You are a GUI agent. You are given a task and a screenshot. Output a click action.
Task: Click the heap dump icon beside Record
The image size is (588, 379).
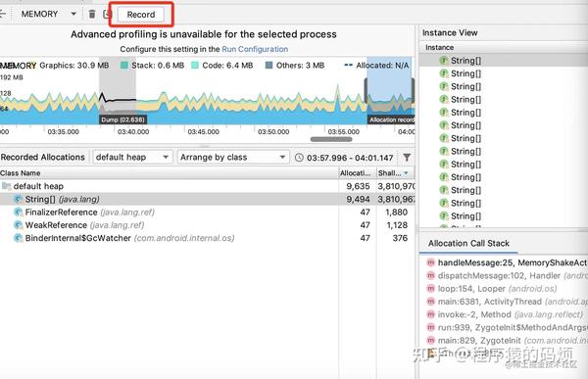point(107,15)
